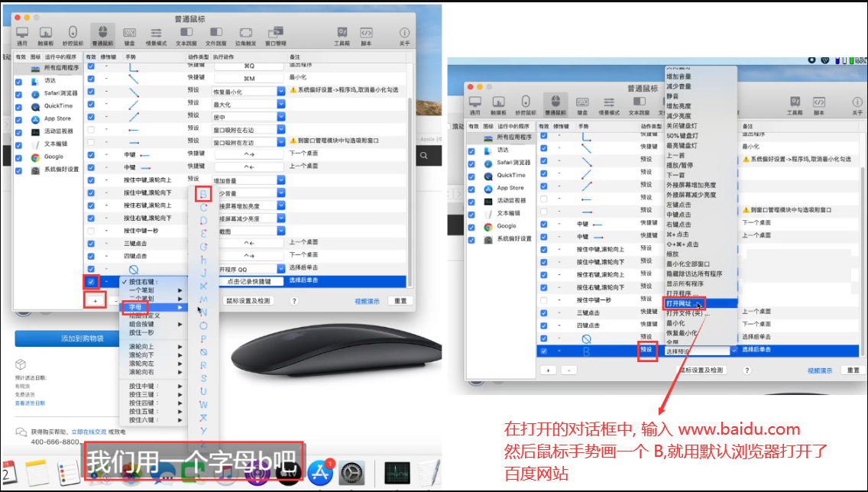Enable 按住中键一秒 checkbox in left window

(x=91, y=231)
